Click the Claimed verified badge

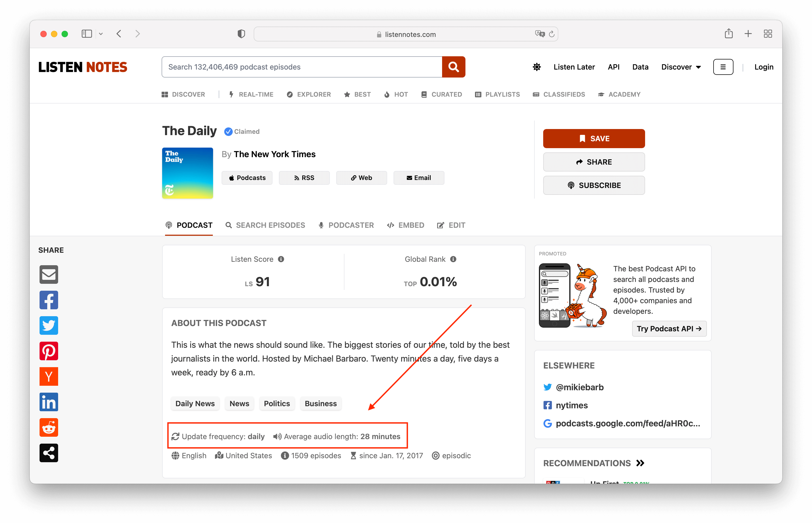coord(242,131)
